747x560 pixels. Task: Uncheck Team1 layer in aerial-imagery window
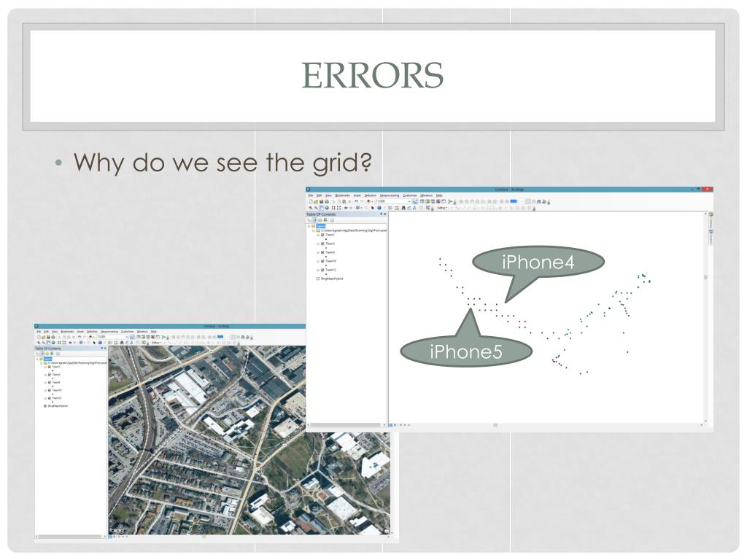[50, 367]
